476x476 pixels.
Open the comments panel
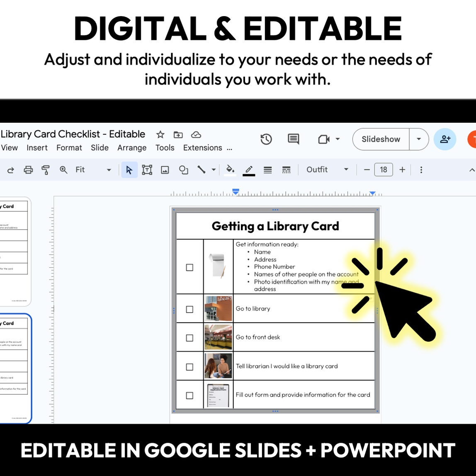click(x=294, y=139)
